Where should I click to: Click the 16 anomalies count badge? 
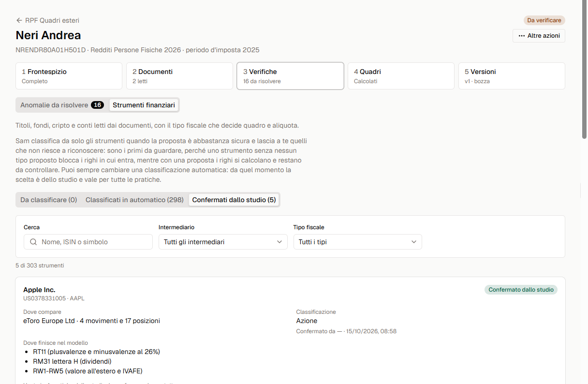[x=97, y=105]
